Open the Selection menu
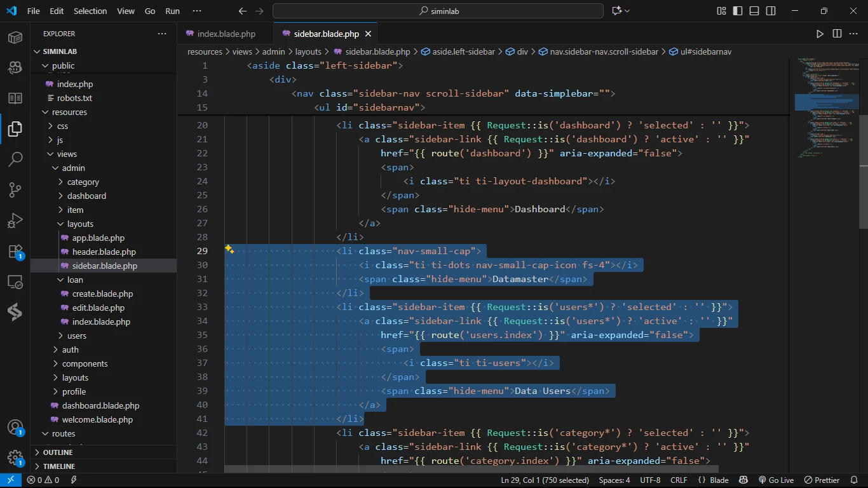Screen dimensions: 868x488 point(90,11)
